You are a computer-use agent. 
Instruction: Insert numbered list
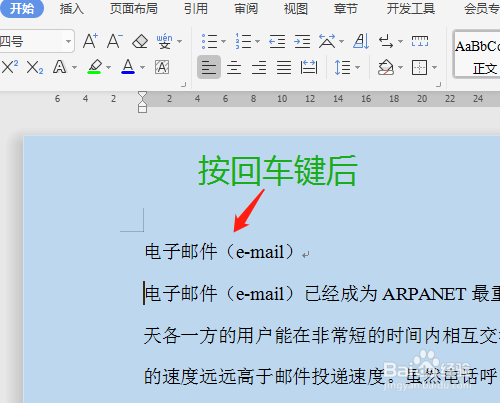point(243,41)
